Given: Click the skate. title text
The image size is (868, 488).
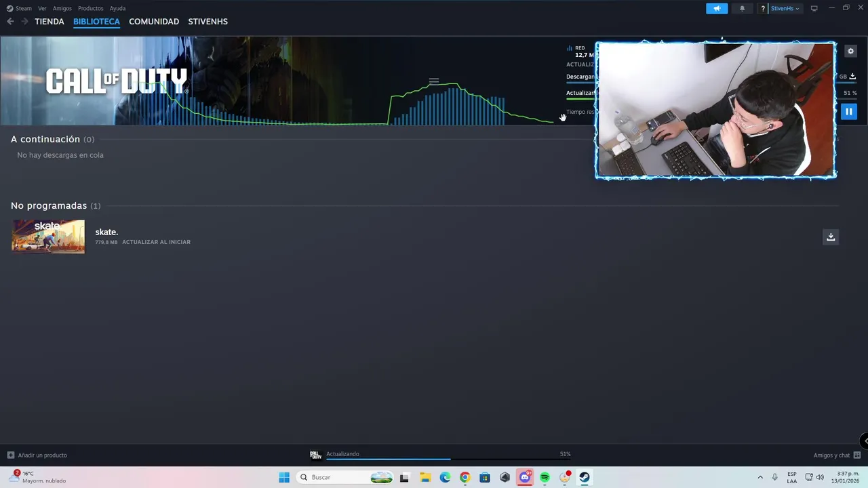Looking at the screenshot, I should click(x=106, y=232).
